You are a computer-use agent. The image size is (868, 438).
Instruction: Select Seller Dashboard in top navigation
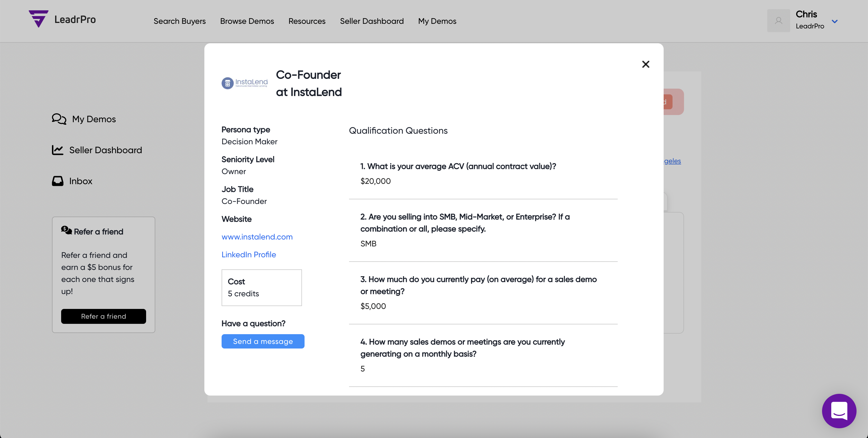tap(372, 21)
